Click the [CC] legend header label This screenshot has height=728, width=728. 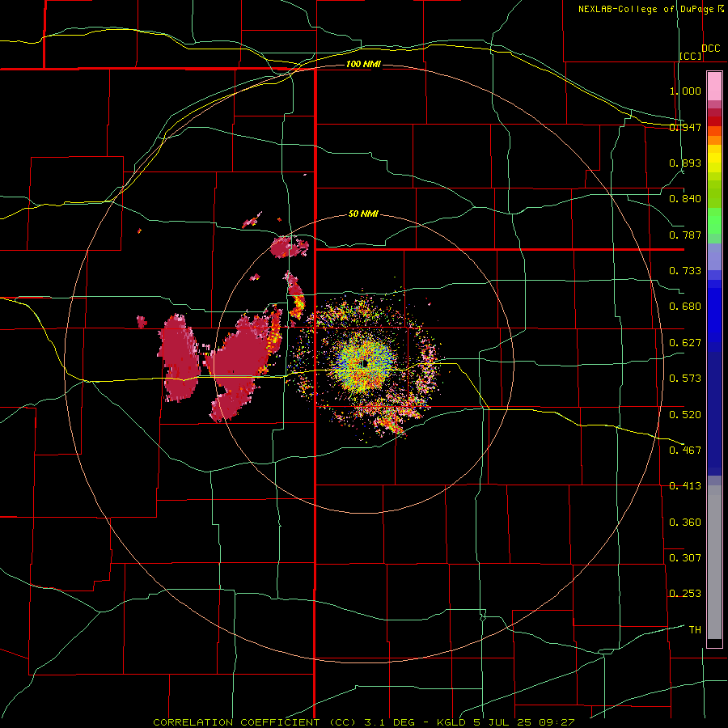pyautogui.click(x=691, y=56)
